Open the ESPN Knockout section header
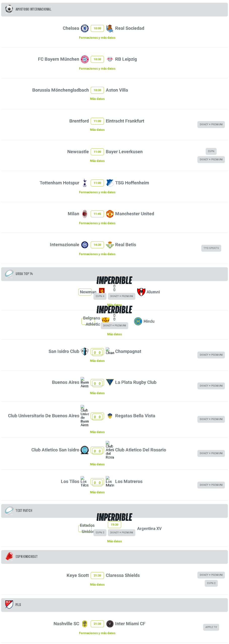The image size is (229, 644). pyautogui.click(x=114, y=556)
